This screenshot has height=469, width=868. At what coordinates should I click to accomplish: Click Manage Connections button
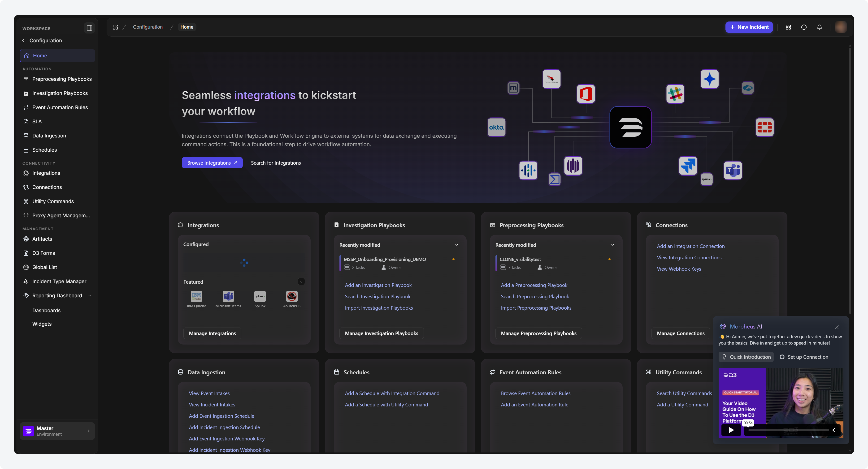click(x=681, y=333)
